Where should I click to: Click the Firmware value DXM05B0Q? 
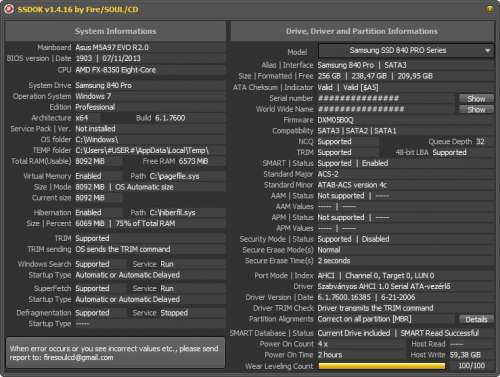click(x=335, y=120)
